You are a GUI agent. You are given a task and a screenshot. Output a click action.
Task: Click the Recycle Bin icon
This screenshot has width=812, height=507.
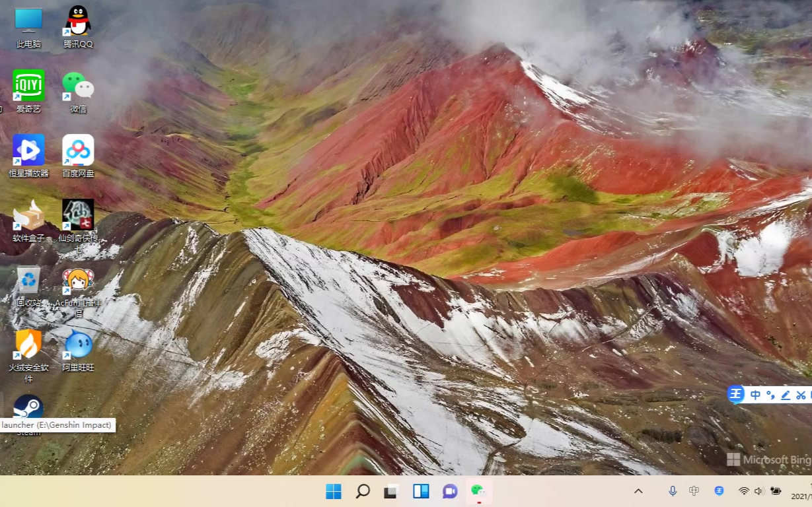28,280
